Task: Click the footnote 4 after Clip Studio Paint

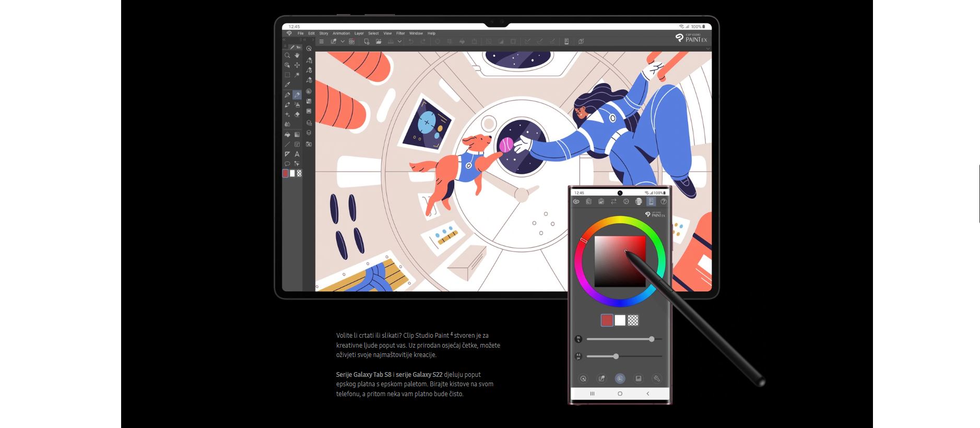Action: (x=452, y=334)
